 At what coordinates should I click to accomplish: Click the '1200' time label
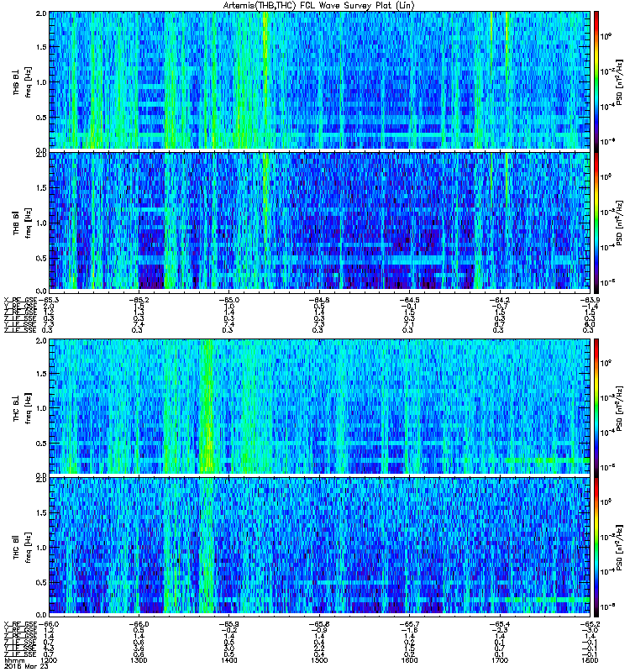49,660
